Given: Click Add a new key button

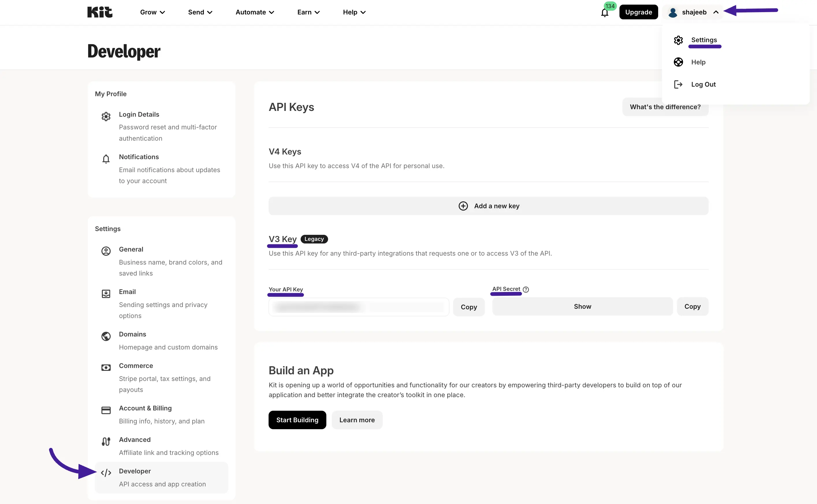Looking at the screenshot, I should click(488, 206).
